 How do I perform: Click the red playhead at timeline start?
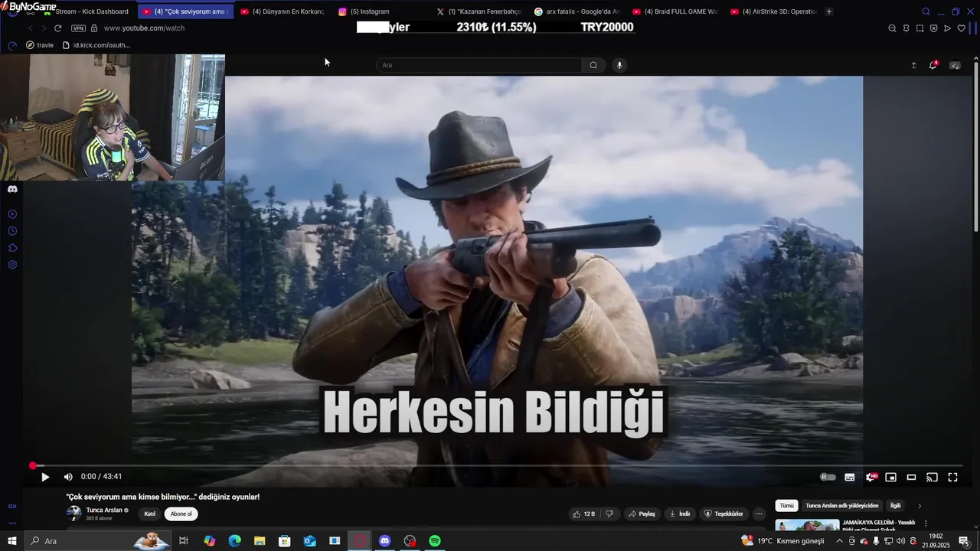(x=33, y=465)
